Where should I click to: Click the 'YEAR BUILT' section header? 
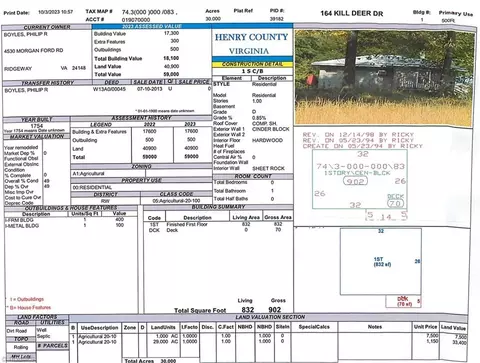point(37,120)
